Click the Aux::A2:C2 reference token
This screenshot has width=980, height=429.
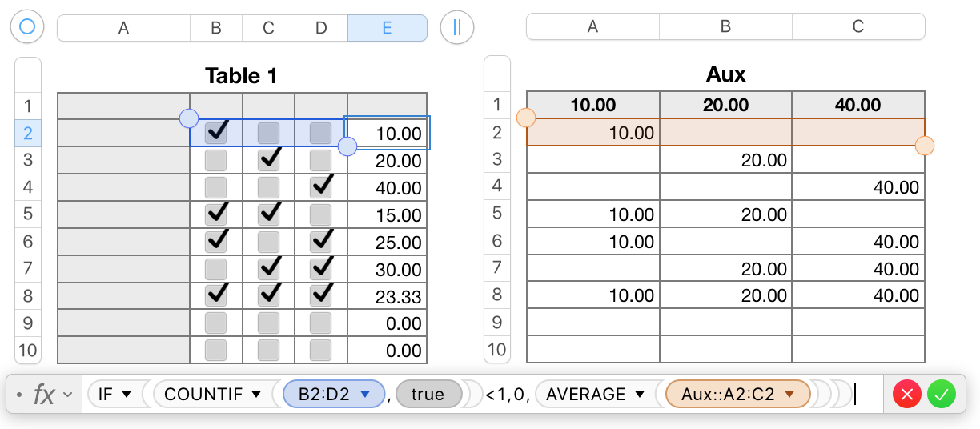click(x=728, y=394)
